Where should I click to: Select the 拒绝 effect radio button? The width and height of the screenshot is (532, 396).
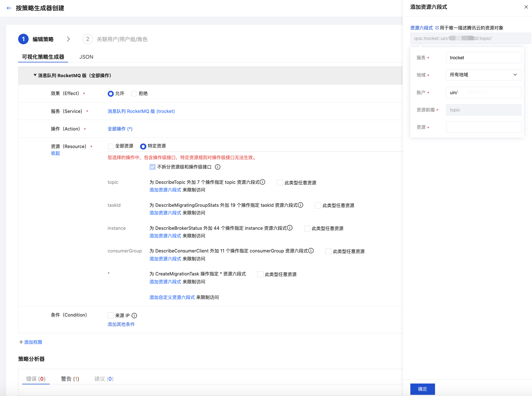point(134,94)
